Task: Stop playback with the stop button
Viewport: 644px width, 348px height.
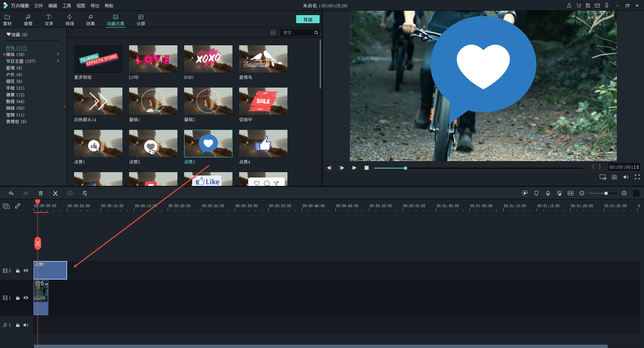Action: pos(367,168)
